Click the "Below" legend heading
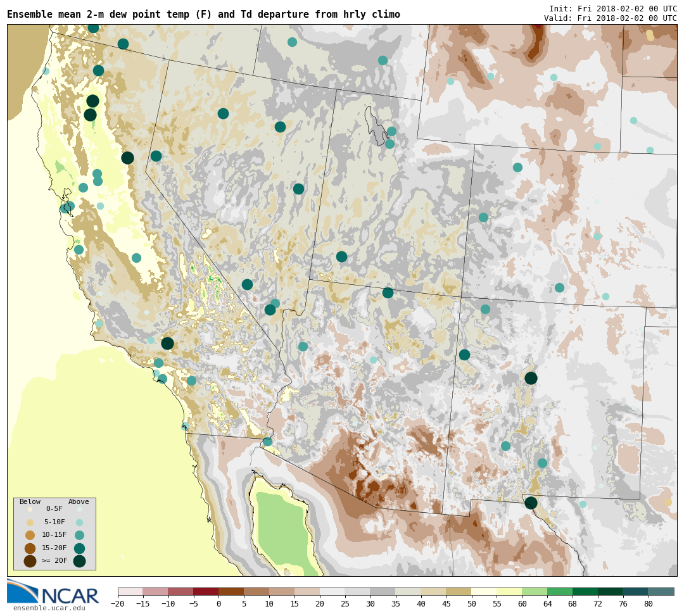The image size is (684, 616). pyautogui.click(x=30, y=502)
